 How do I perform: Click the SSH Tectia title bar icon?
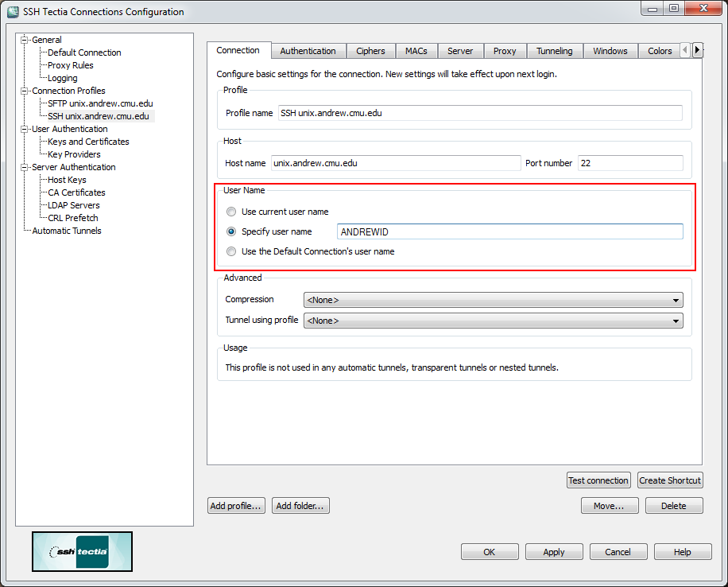point(13,12)
